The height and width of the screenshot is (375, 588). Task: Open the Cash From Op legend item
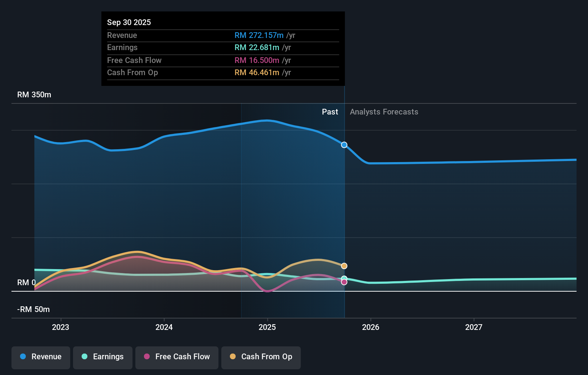point(261,357)
